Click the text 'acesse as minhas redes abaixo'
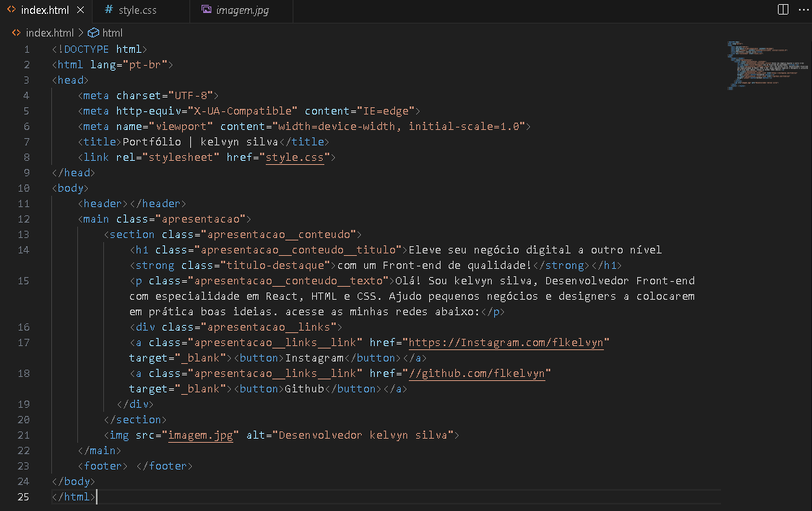The width and height of the screenshot is (812, 511). [380, 312]
